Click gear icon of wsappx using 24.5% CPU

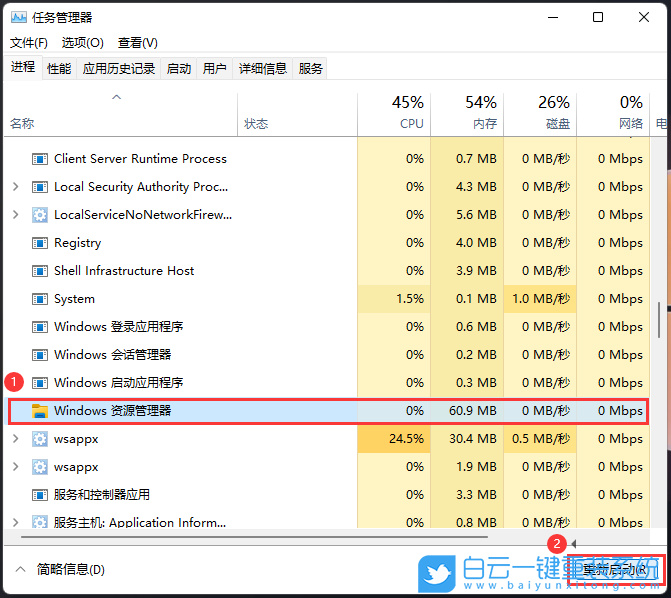pos(40,439)
